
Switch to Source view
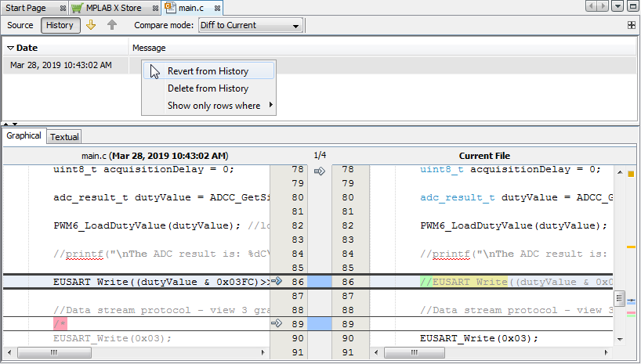tap(20, 25)
